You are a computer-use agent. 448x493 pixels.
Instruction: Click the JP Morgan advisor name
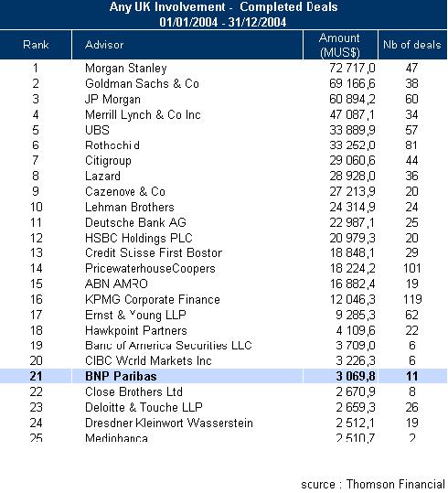tap(112, 100)
